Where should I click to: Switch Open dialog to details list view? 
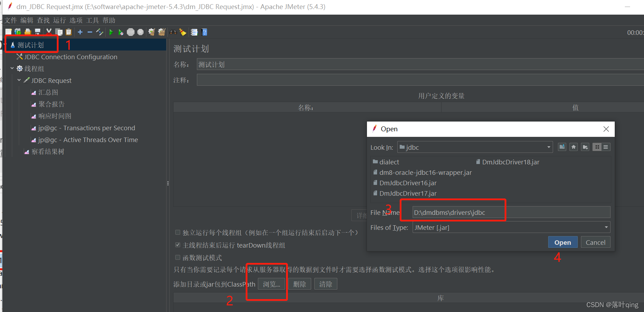606,147
